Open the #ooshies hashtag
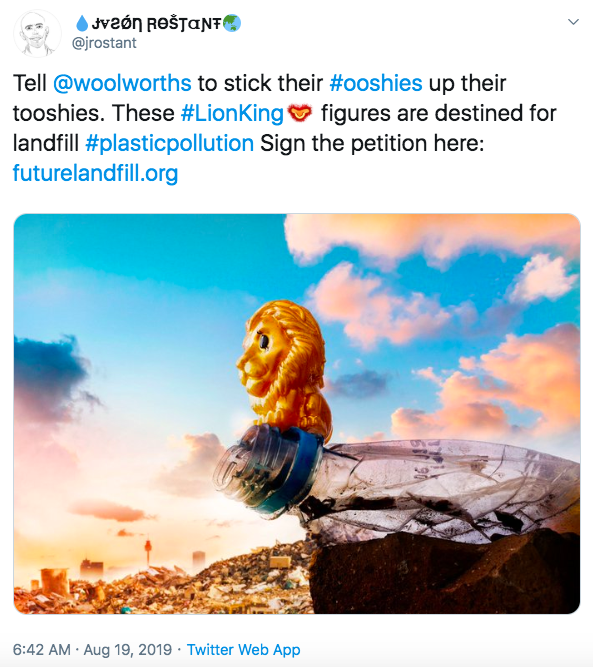The height and width of the screenshot is (667, 593). pos(376,83)
